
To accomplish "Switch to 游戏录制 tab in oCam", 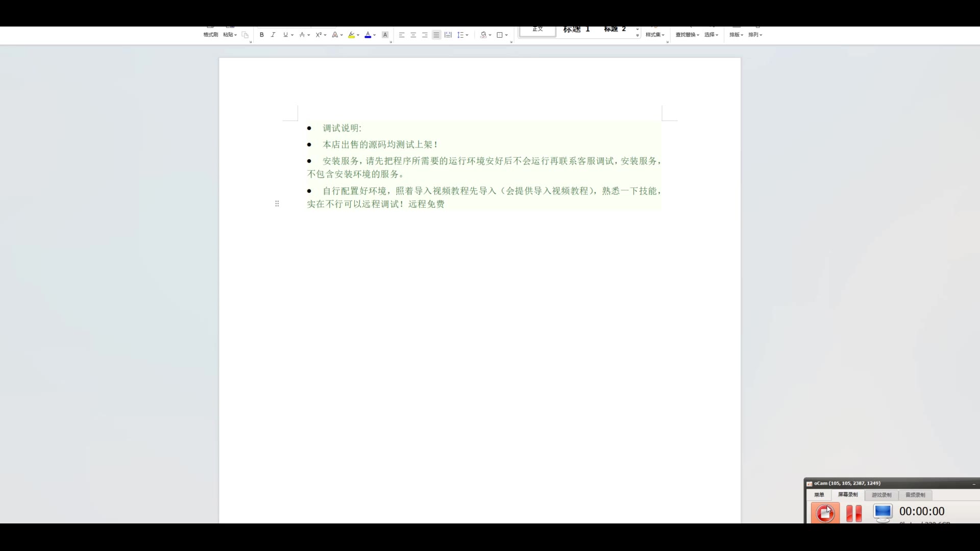I will tap(881, 495).
